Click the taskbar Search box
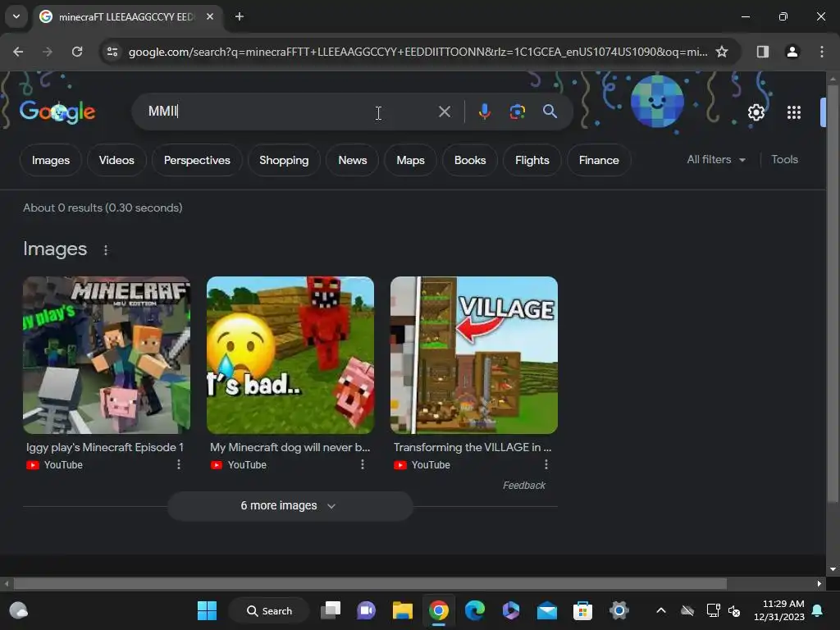Screen dimensions: 840x630 click(x=269, y=610)
